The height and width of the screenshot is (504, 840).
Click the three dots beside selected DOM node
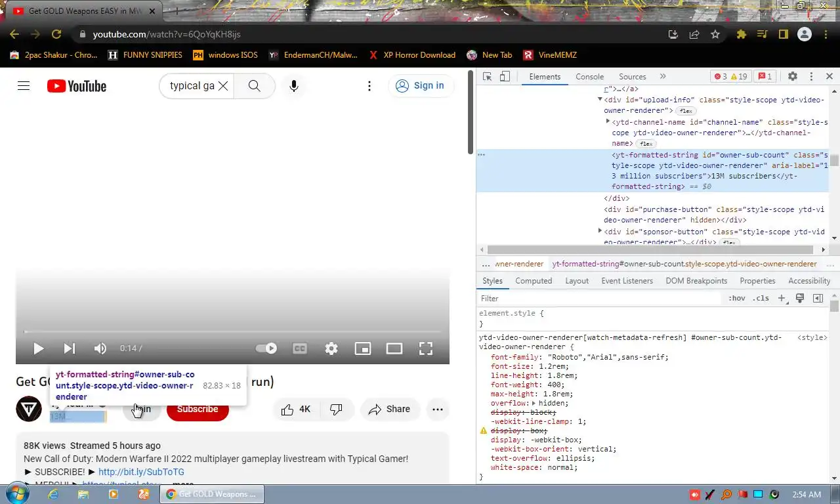pyautogui.click(x=482, y=155)
